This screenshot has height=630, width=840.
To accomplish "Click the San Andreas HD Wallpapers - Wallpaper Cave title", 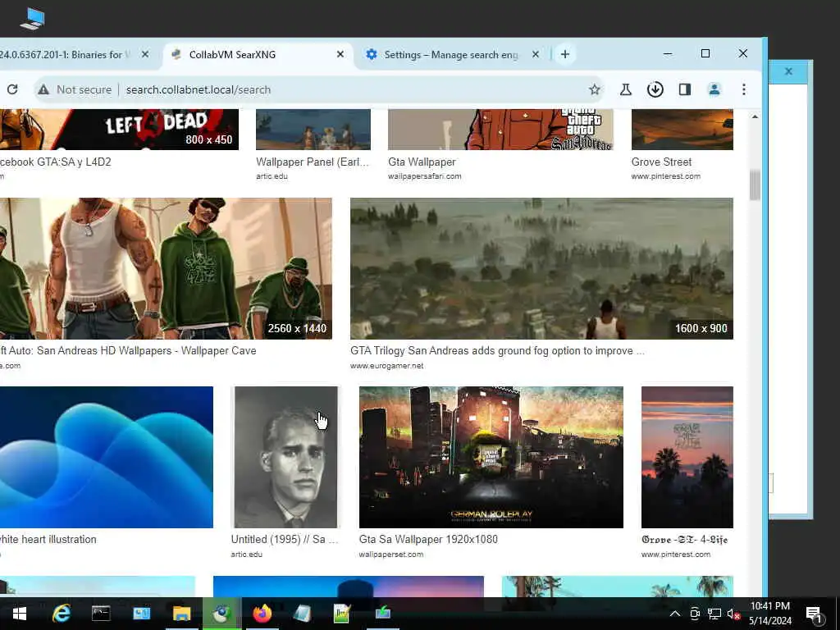I will 128,351.
